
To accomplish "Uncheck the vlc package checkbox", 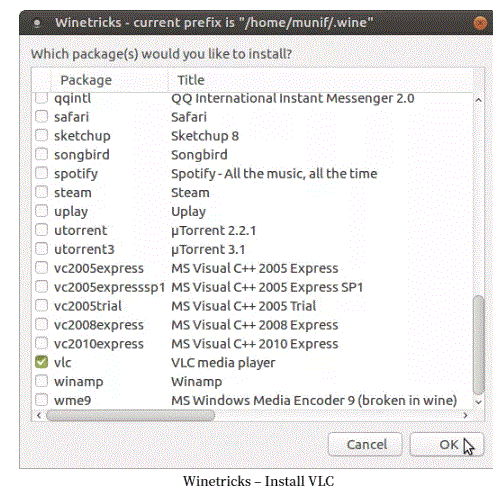I will (x=41, y=362).
